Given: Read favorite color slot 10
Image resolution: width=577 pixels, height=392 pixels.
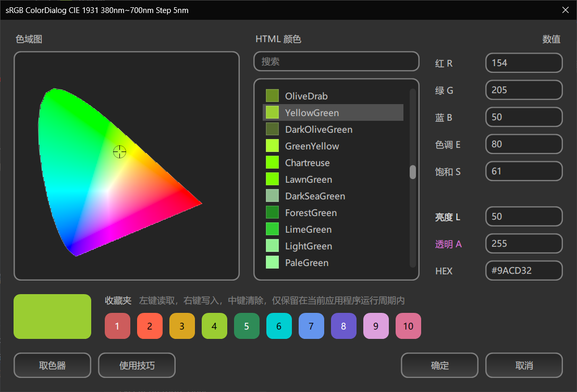Looking at the screenshot, I should [408, 326].
